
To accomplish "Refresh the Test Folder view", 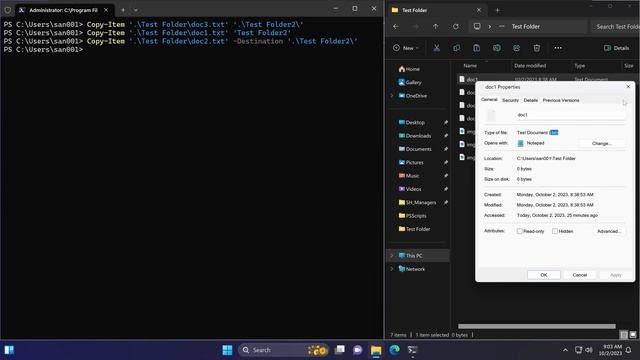I will click(456, 27).
